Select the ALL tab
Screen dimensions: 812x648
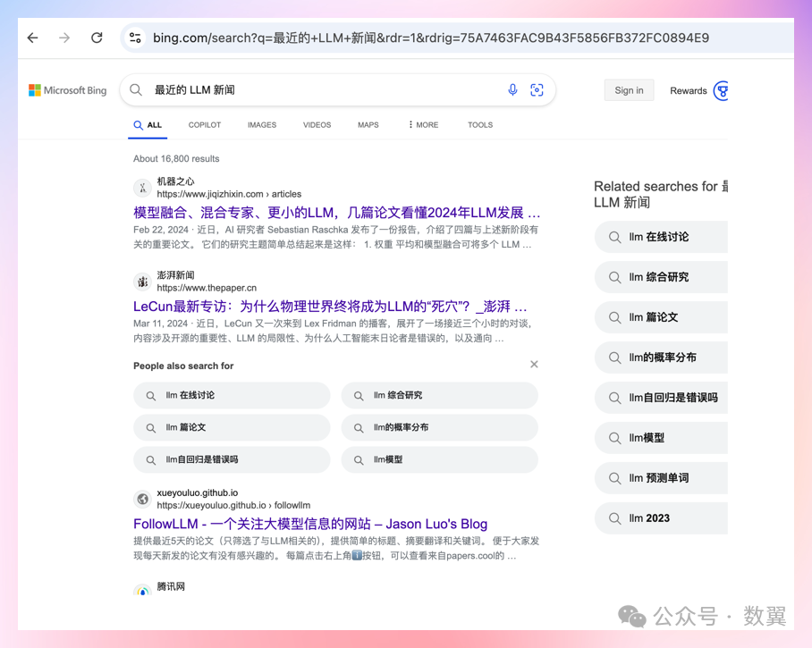coord(148,125)
